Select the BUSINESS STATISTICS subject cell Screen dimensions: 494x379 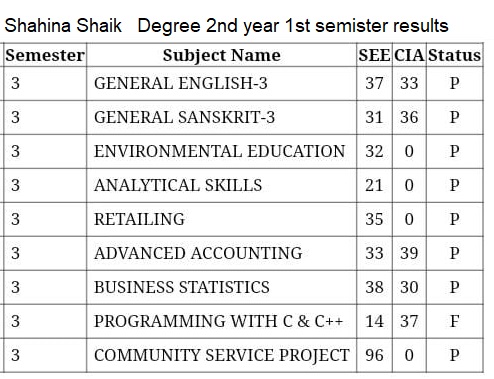click(221, 287)
